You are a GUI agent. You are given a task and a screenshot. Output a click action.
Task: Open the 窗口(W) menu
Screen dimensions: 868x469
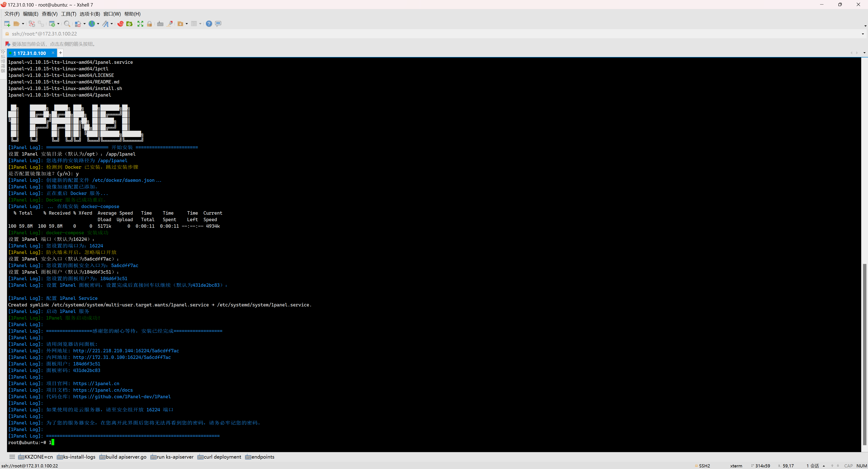pyautogui.click(x=112, y=14)
